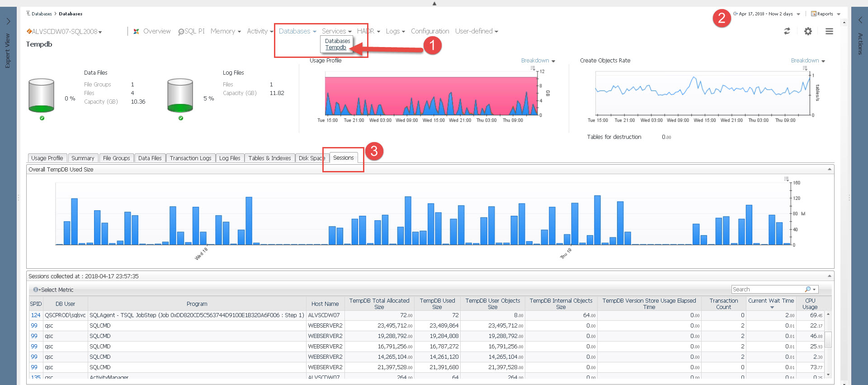Open the hamburger menu icon

829,31
